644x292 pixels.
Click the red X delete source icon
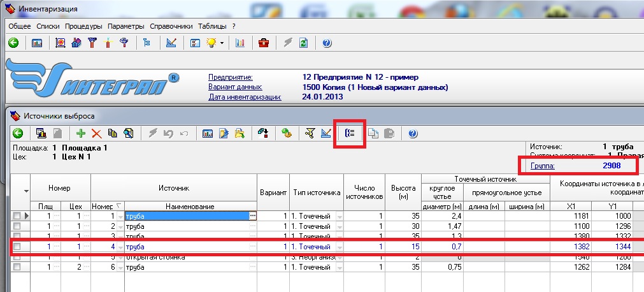(96, 133)
